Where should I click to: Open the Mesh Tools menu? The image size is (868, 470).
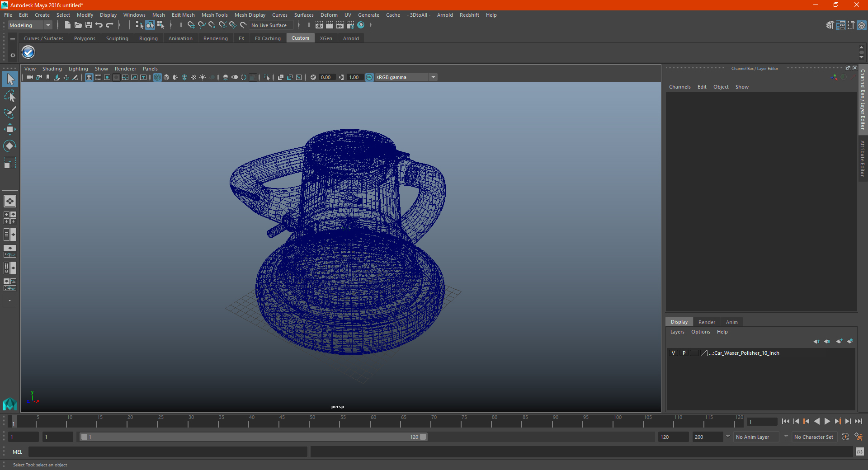(x=214, y=15)
